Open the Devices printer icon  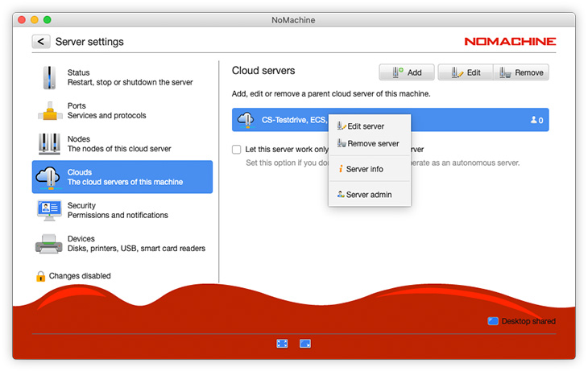[x=50, y=244]
